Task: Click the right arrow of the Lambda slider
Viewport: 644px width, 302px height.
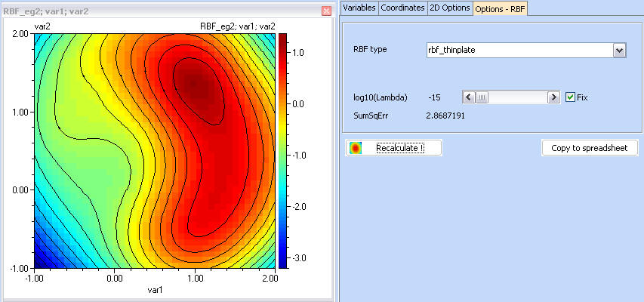Action: 553,97
